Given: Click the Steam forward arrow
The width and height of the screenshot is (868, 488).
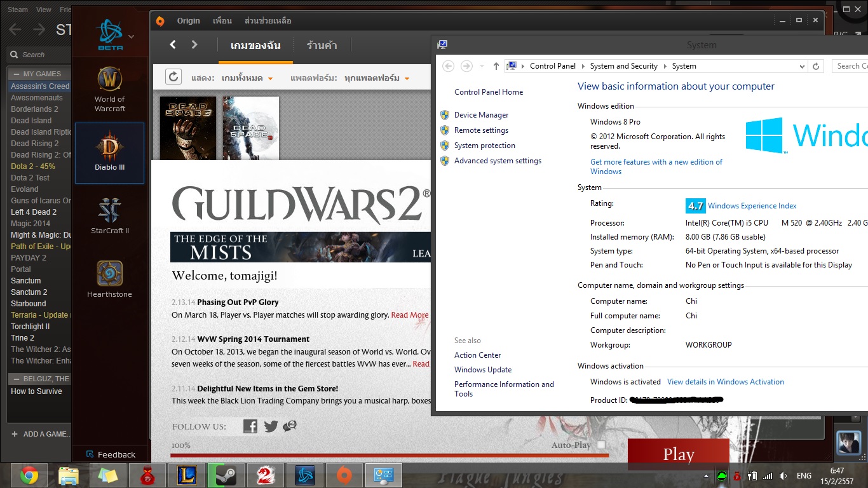Looking at the screenshot, I should click(x=39, y=29).
